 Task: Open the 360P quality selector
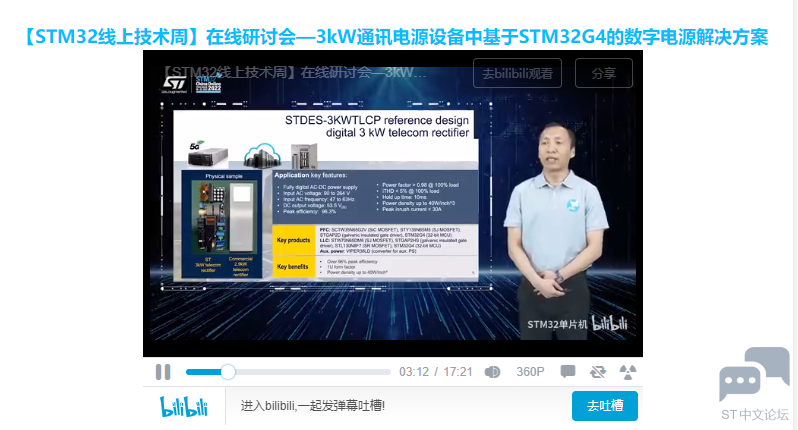[530, 372]
